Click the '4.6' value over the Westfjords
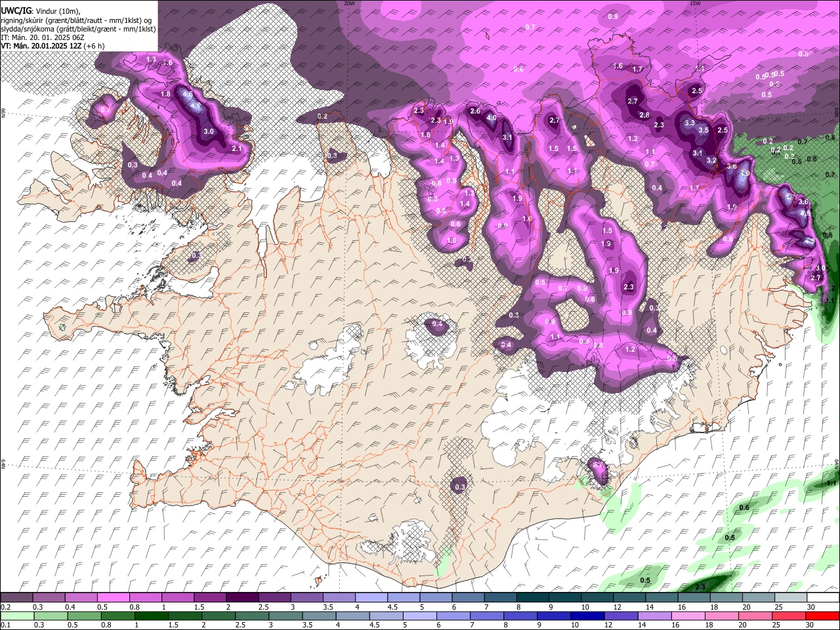Viewport: 840px width, 630px height. tap(188, 94)
